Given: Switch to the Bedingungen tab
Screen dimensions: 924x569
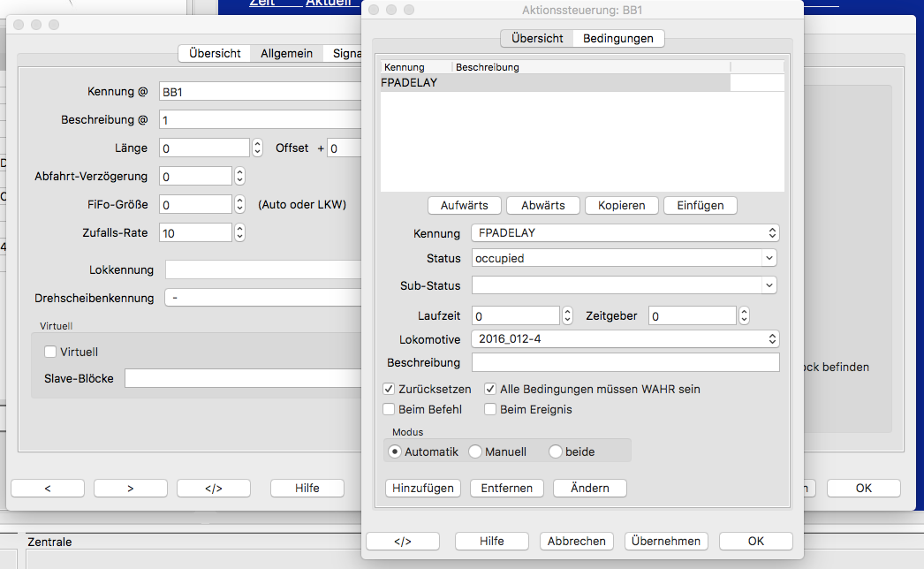Looking at the screenshot, I should pyautogui.click(x=618, y=38).
